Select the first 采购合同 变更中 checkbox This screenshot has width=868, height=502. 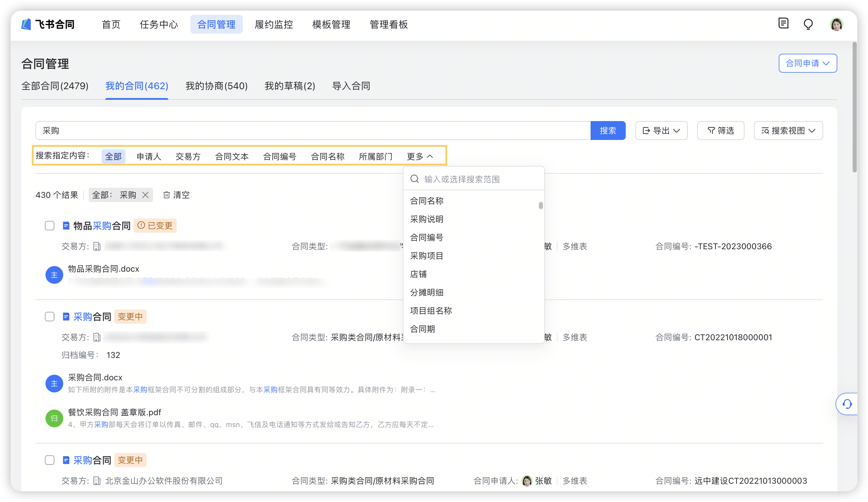50,317
